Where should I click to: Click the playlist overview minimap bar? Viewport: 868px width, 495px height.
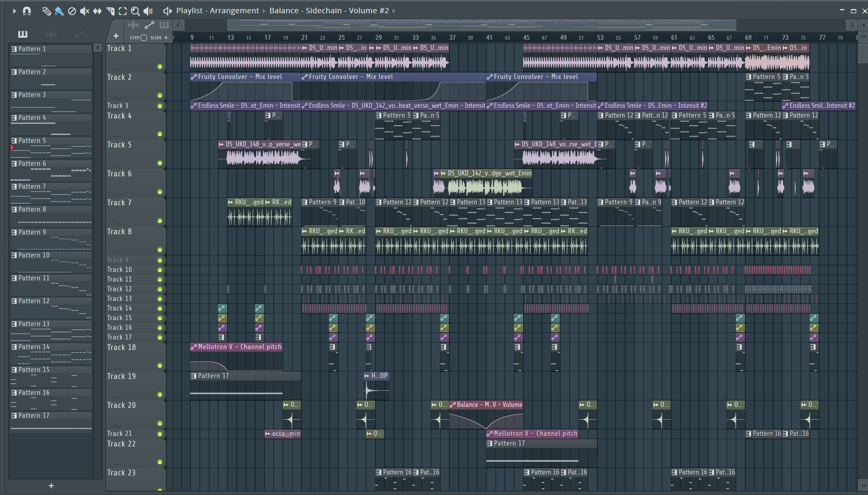point(482,25)
